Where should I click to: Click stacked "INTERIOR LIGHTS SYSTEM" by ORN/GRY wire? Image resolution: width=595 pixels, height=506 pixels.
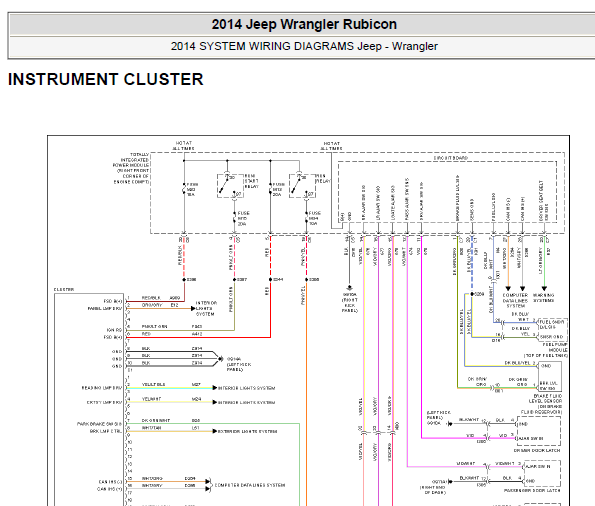206,309
